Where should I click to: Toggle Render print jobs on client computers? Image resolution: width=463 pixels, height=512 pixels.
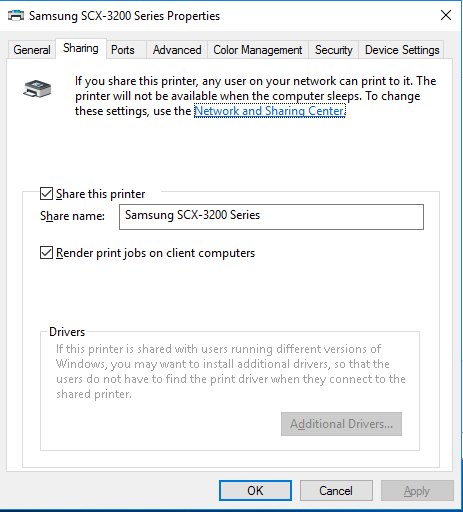tap(46, 253)
